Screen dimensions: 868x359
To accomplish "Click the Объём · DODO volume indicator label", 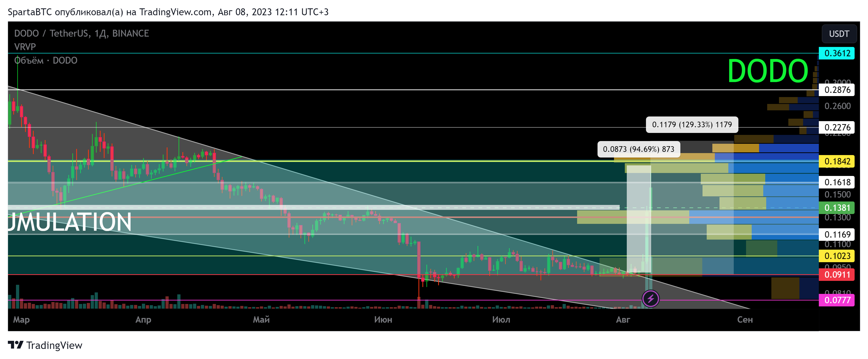I will coord(46,61).
